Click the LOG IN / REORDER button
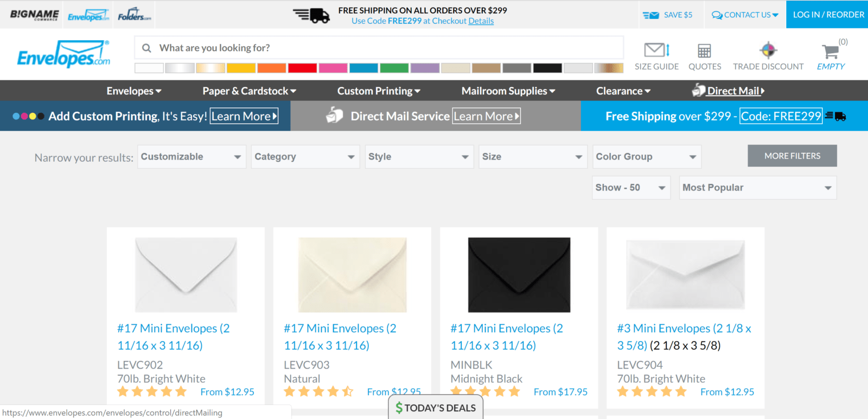The height and width of the screenshot is (419, 868). coord(828,15)
